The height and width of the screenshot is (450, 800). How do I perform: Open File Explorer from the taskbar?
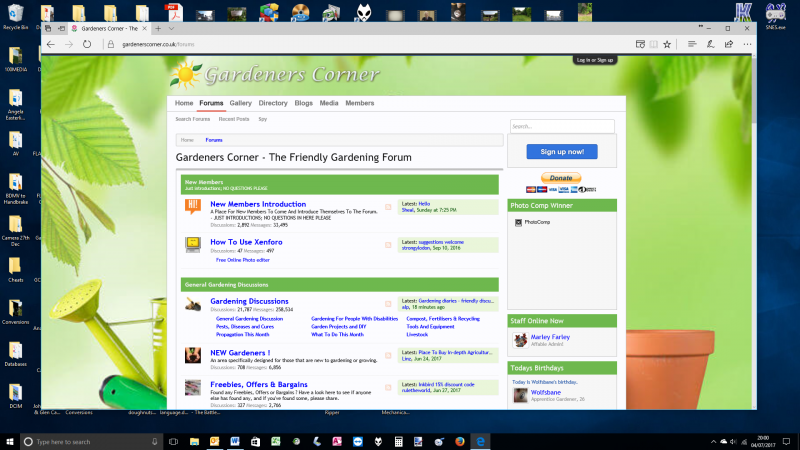tap(194, 441)
